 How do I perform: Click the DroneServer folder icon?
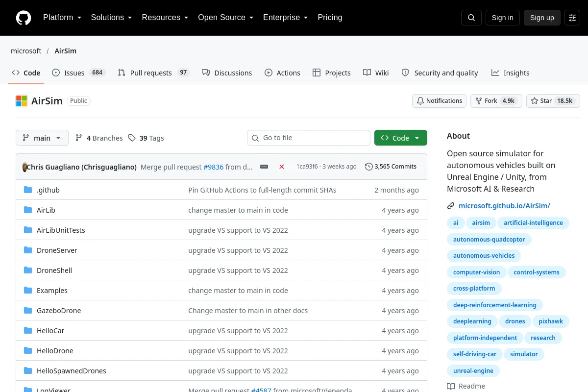28,250
